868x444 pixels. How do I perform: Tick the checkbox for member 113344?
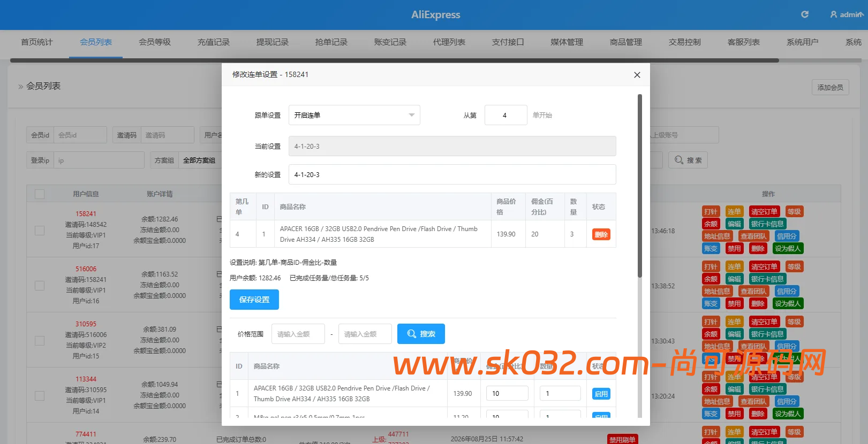(x=40, y=395)
